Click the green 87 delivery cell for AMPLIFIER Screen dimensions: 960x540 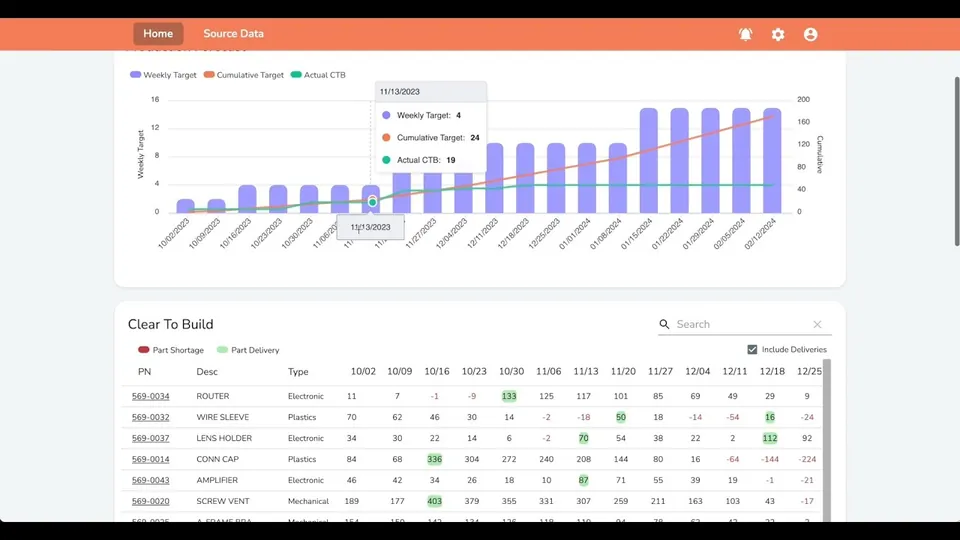pos(583,480)
